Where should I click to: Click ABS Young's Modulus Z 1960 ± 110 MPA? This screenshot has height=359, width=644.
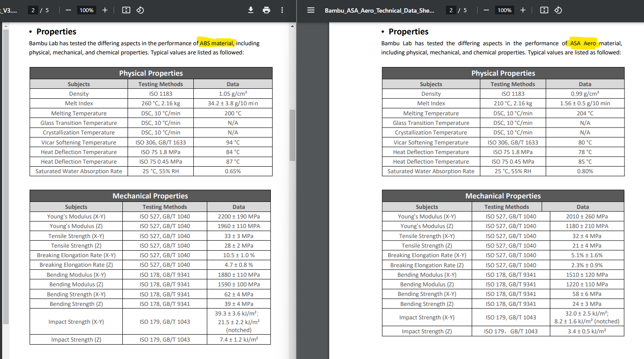239,226
